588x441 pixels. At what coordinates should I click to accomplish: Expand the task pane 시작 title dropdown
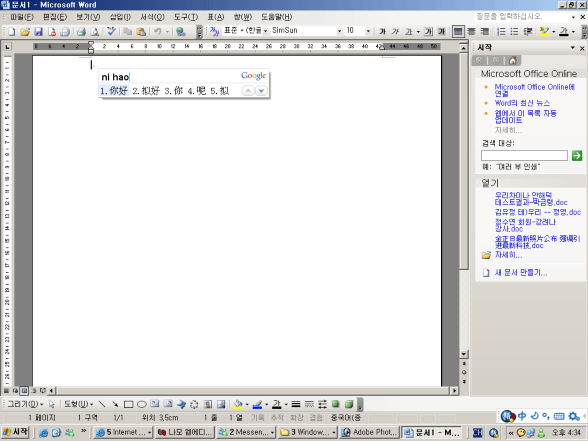(573, 48)
